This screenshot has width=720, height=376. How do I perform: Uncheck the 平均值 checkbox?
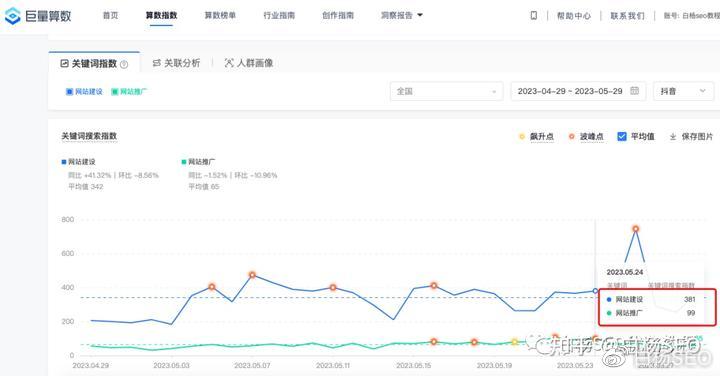[x=622, y=137]
